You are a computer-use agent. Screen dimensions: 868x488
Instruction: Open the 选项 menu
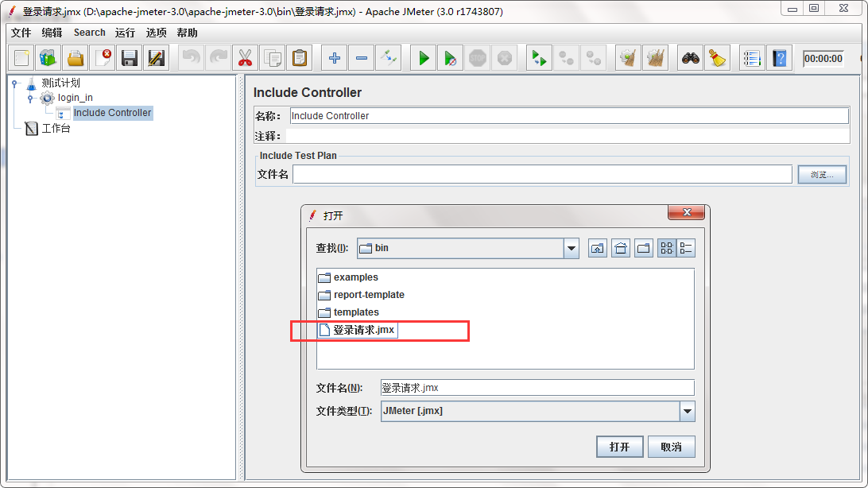pyautogui.click(x=156, y=33)
